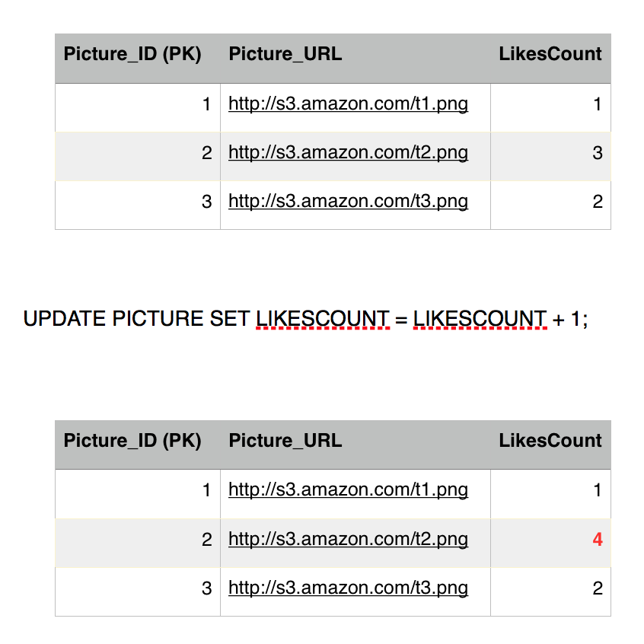Click LikesCount value 2 in the first table
644x644 pixels.
[x=598, y=202]
